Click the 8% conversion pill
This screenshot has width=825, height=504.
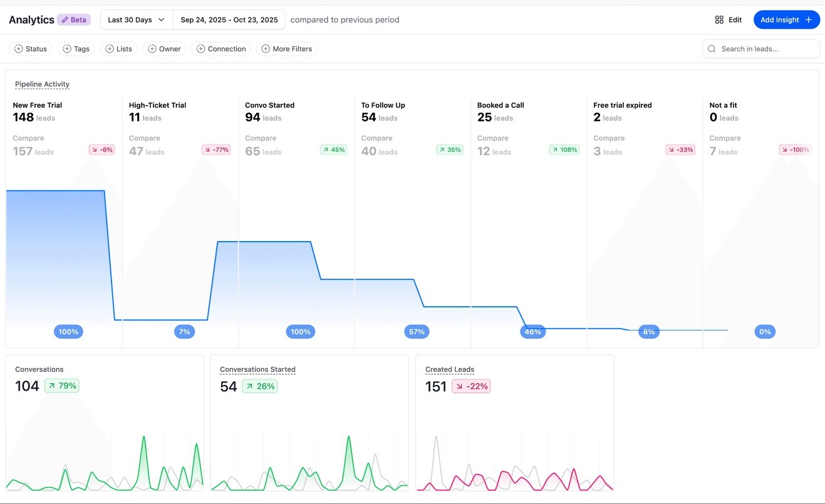click(649, 332)
